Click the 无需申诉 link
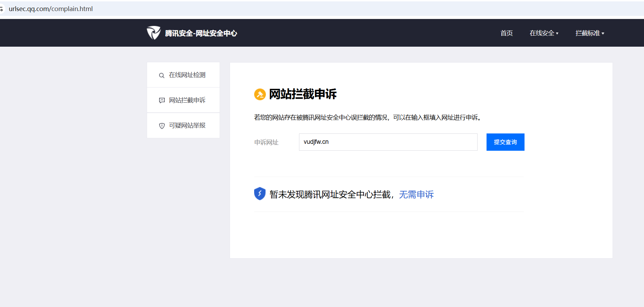This screenshot has height=307, width=644. pyautogui.click(x=416, y=195)
